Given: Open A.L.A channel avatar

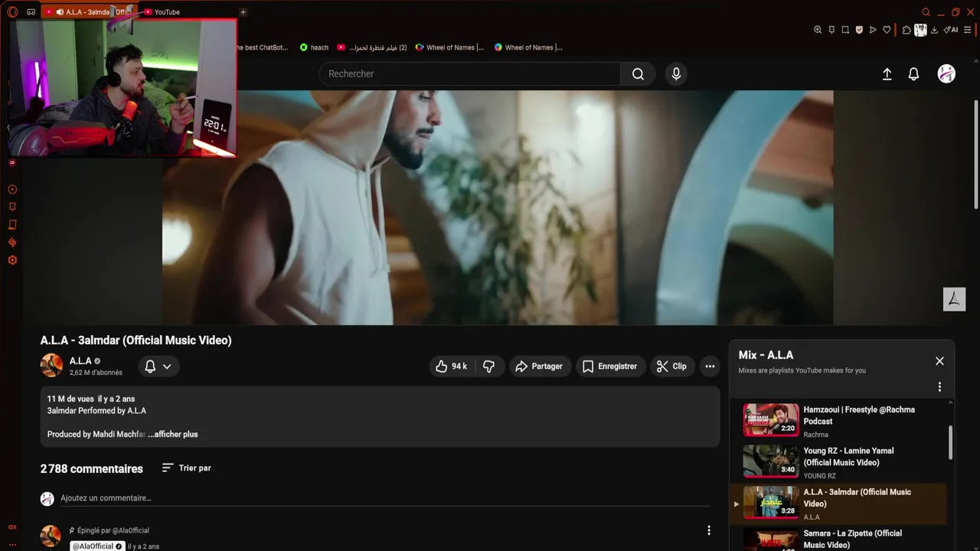Looking at the screenshot, I should 51,366.
